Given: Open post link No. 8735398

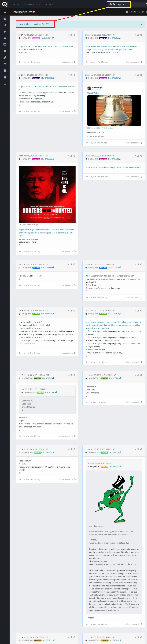Looking at the screenshot, I should coord(46,267).
